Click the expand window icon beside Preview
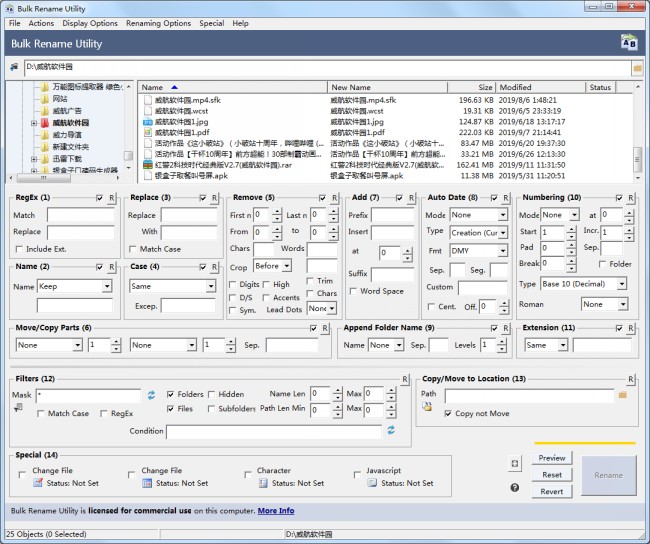Viewport: 650px width, 544px height. coord(514,464)
